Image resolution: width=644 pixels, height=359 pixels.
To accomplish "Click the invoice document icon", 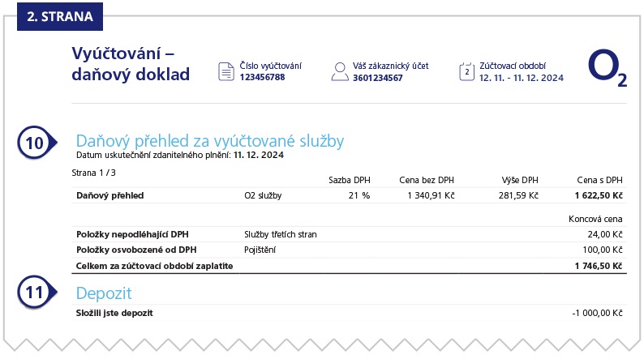I will coord(226,71).
